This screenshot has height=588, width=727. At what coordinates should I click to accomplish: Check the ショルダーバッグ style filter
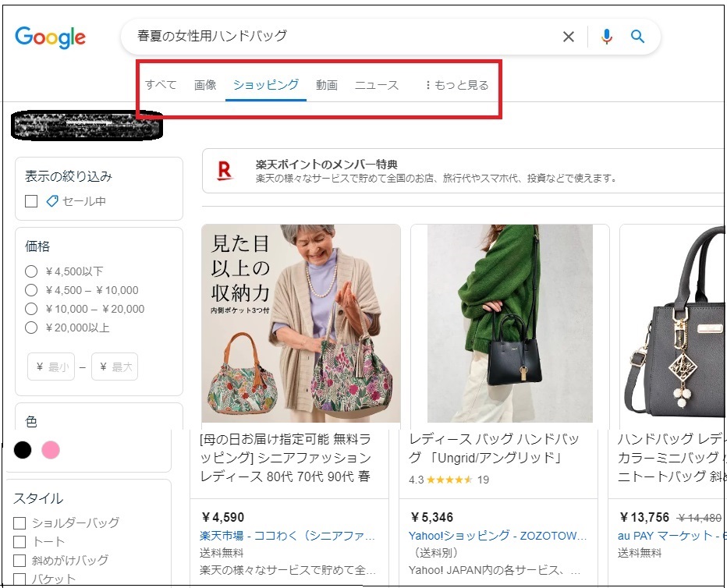point(20,523)
